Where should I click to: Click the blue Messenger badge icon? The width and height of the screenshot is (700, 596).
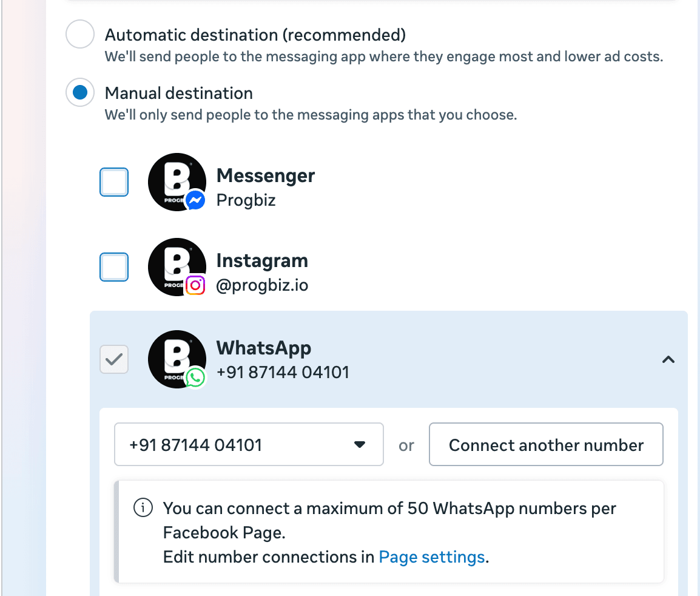point(195,200)
